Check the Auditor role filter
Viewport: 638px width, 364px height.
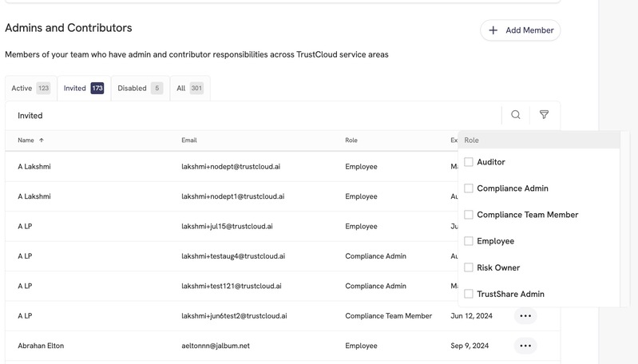pyautogui.click(x=469, y=162)
